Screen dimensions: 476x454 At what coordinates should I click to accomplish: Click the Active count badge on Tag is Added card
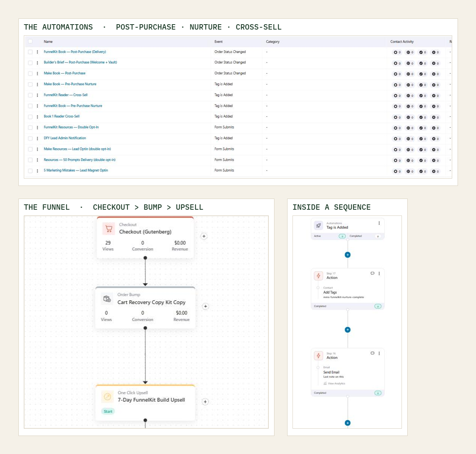pyautogui.click(x=342, y=236)
